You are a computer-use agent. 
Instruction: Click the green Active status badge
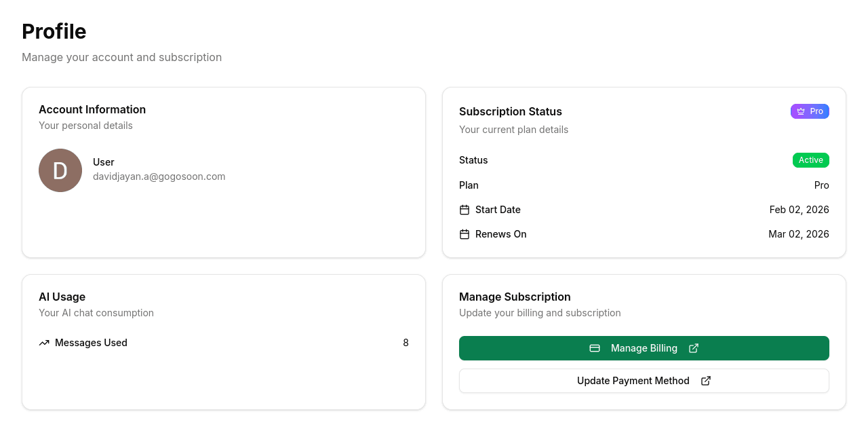coord(810,160)
